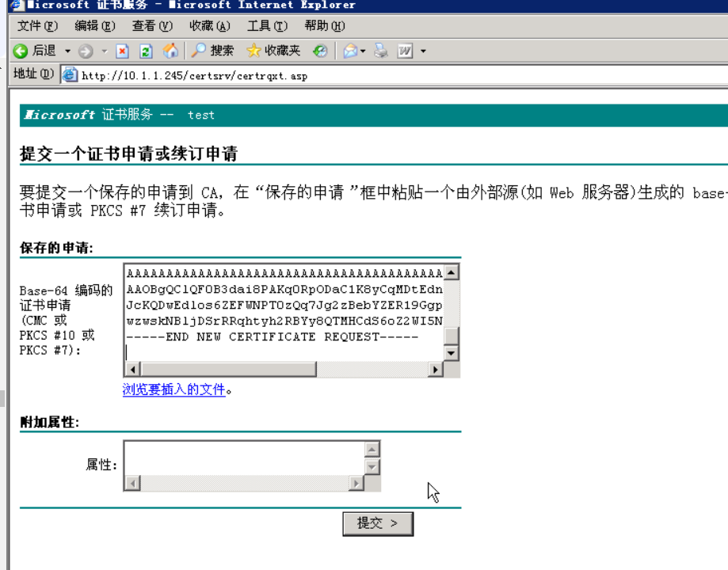This screenshot has height=570, width=728.
Task: Click the Internet Explorer icon in title bar
Action: pyautogui.click(x=16, y=5)
